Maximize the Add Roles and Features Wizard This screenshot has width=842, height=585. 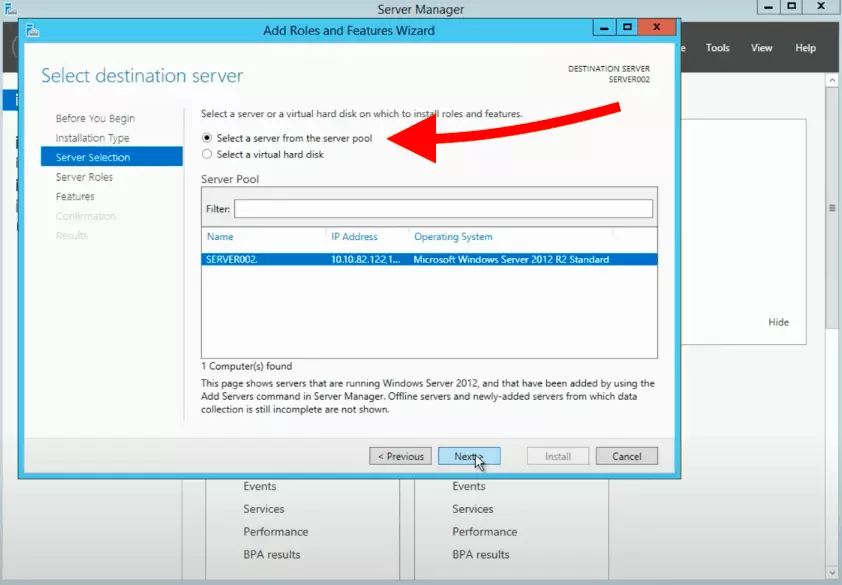click(627, 27)
